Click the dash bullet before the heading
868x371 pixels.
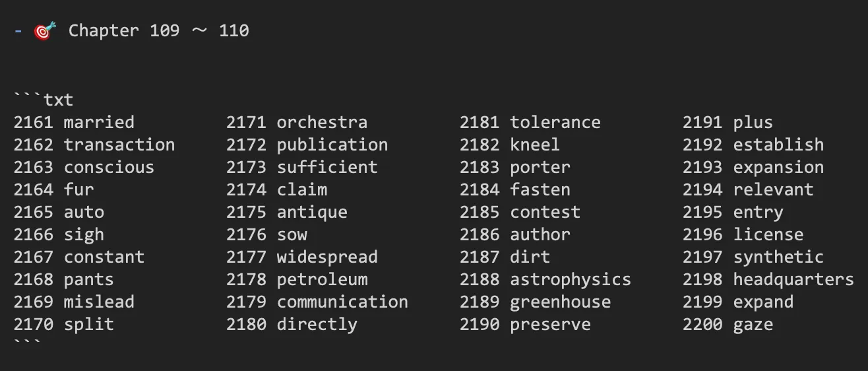click(x=18, y=30)
